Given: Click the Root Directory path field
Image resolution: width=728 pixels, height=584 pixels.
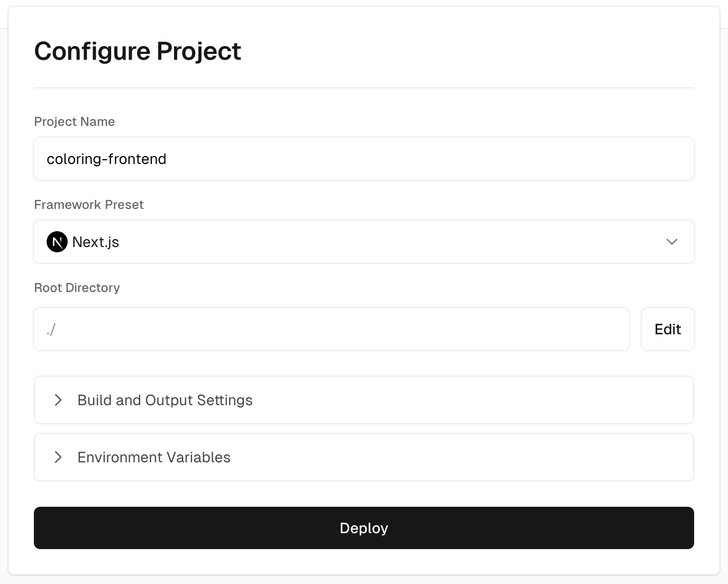Looking at the screenshot, I should (x=331, y=329).
